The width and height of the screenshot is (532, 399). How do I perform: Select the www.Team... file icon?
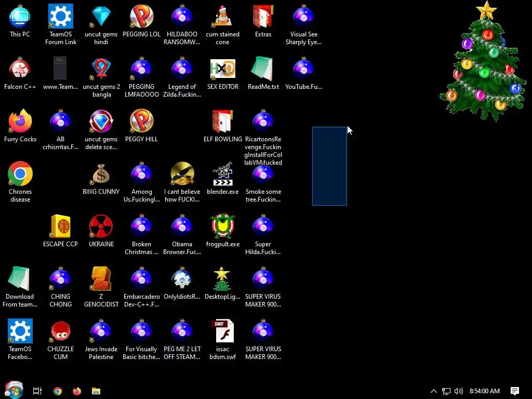click(60, 69)
